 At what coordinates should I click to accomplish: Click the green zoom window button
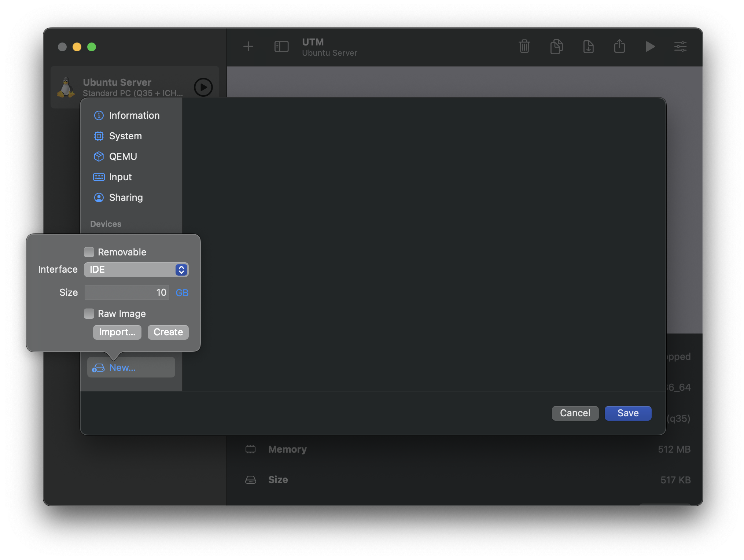tap(92, 47)
